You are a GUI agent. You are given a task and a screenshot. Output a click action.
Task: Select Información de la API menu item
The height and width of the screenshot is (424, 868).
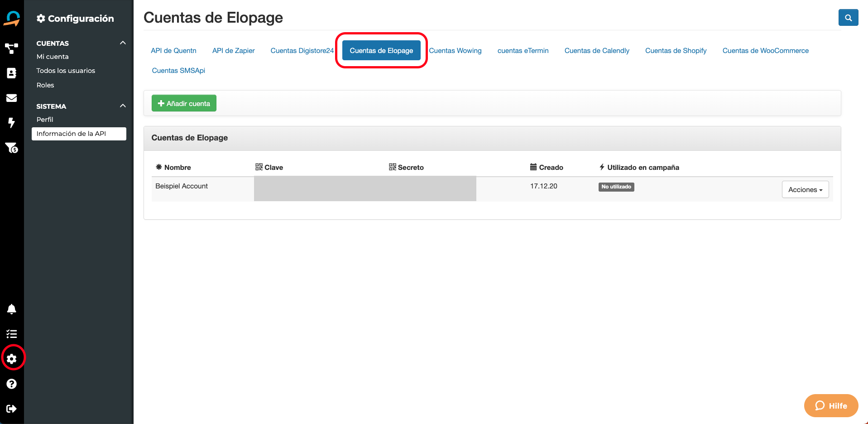click(79, 134)
